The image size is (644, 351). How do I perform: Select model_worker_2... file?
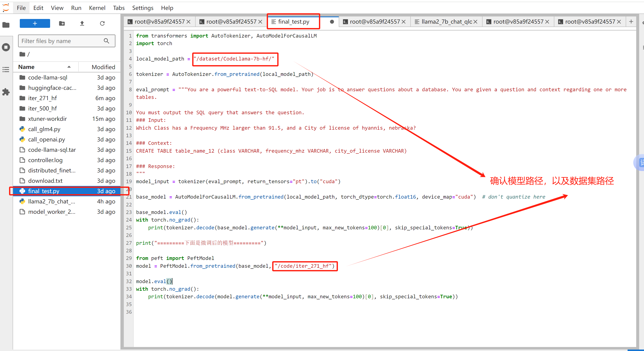click(67, 212)
